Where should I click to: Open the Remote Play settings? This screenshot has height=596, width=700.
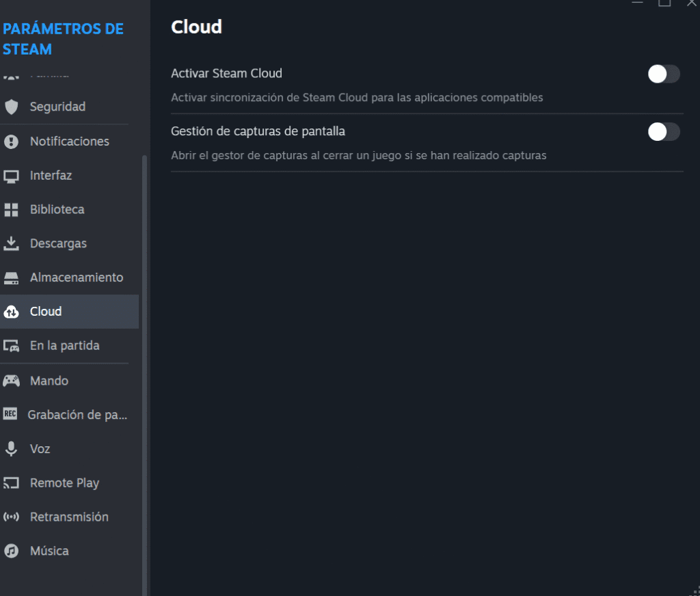pyautogui.click(x=69, y=483)
